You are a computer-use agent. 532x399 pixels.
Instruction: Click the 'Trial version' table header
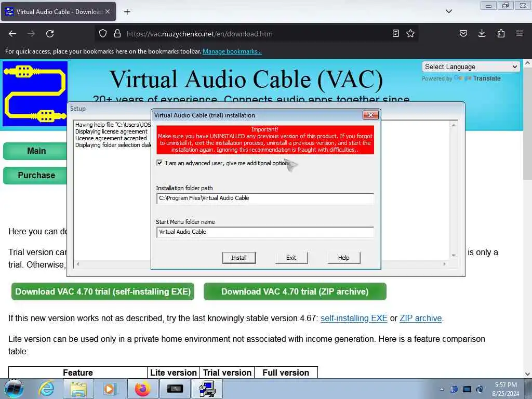point(227,373)
